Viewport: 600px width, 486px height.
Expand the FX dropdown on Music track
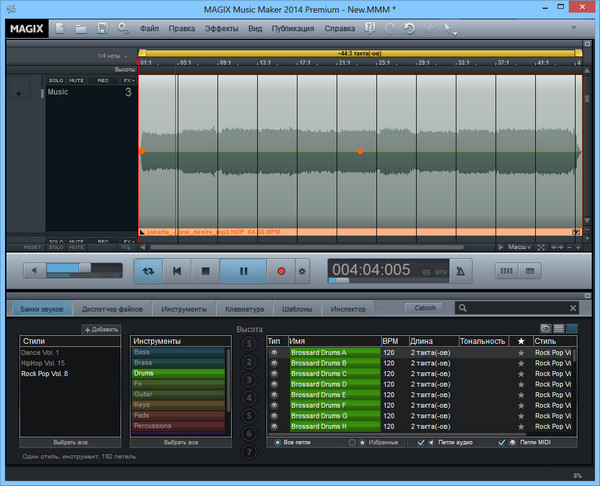point(127,80)
